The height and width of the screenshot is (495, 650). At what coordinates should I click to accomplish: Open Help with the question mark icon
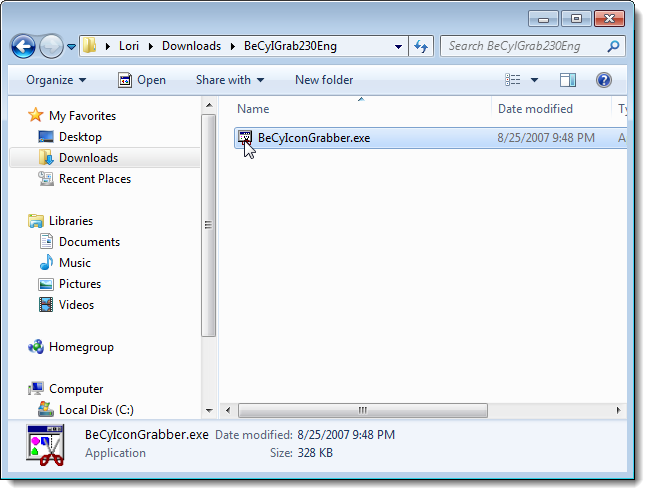604,80
